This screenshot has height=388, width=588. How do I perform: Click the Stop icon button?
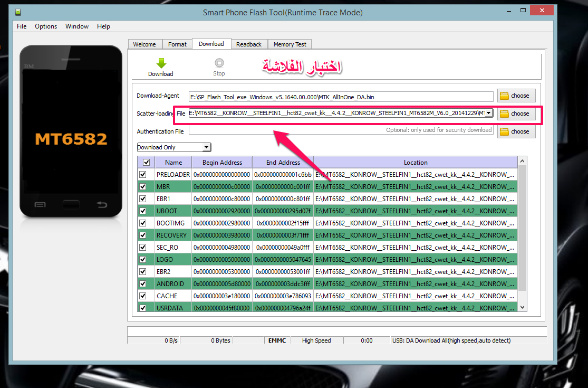click(219, 63)
